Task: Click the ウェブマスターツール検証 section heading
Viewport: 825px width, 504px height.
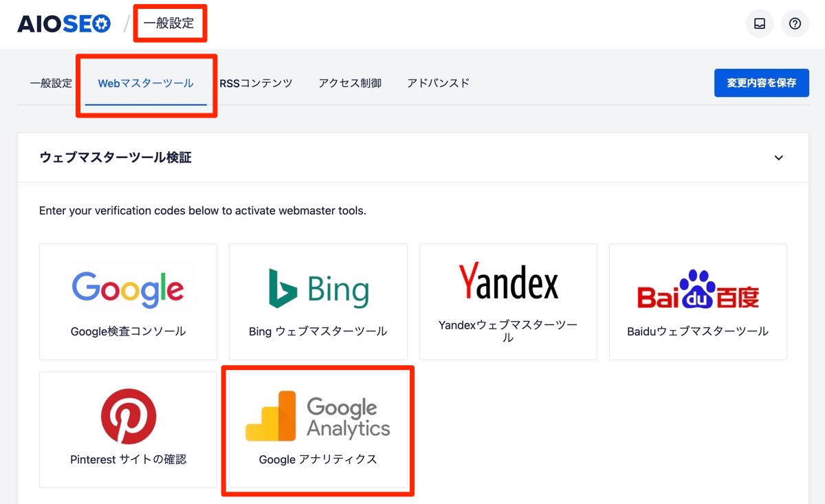Action: click(115, 157)
